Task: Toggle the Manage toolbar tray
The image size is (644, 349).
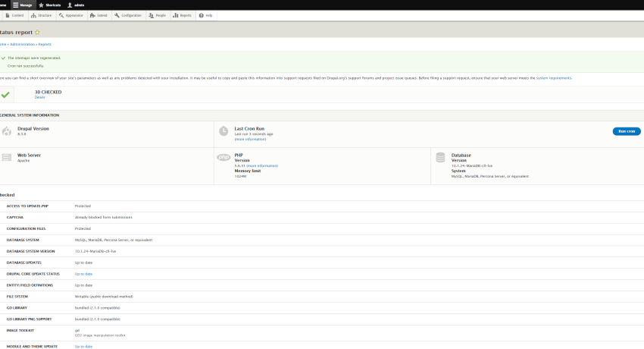Action: point(22,5)
